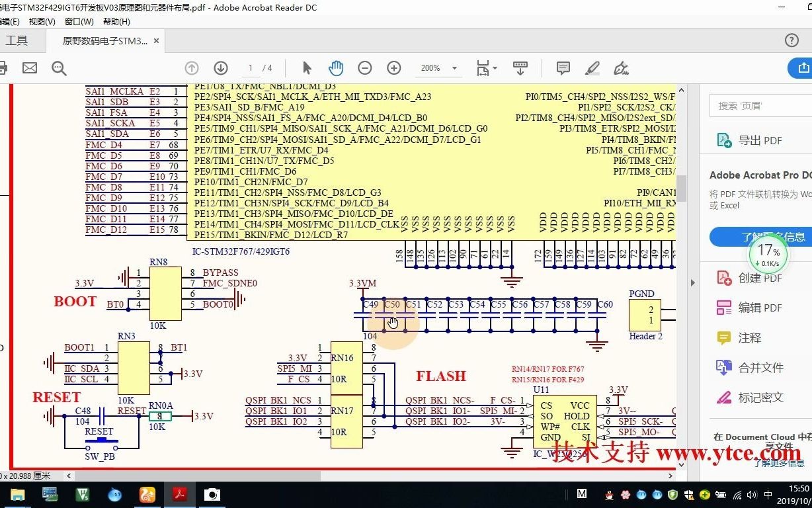Zoom in with the plus button
812x508 pixels.
point(393,67)
